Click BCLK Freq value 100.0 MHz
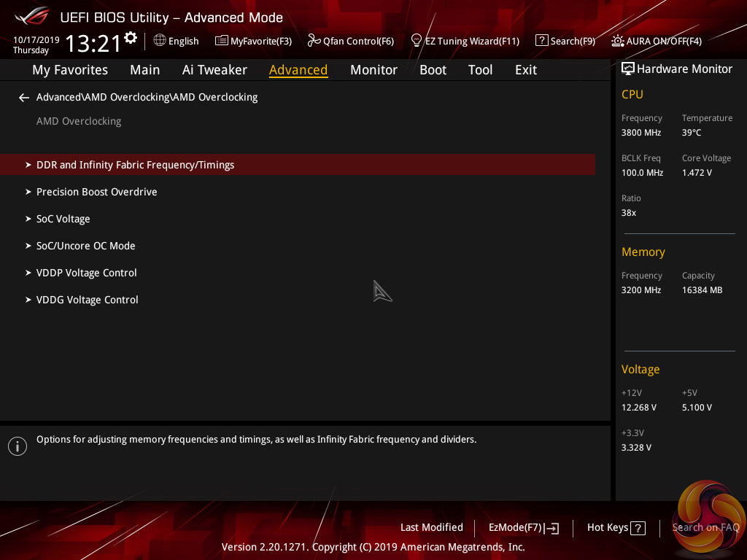Viewport: 747px width, 560px height. pyautogui.click(x=642, y=173)
